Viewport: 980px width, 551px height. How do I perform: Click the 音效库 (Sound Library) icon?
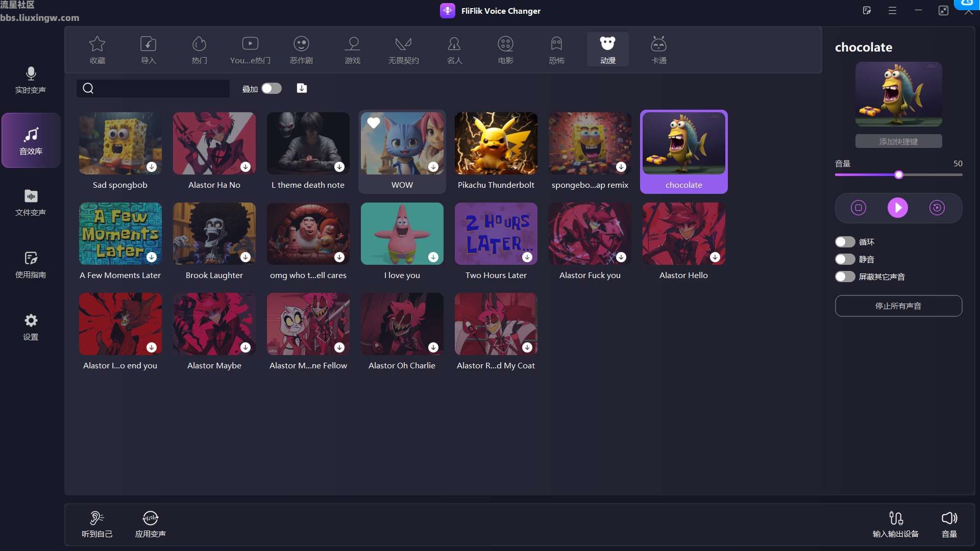30,139
